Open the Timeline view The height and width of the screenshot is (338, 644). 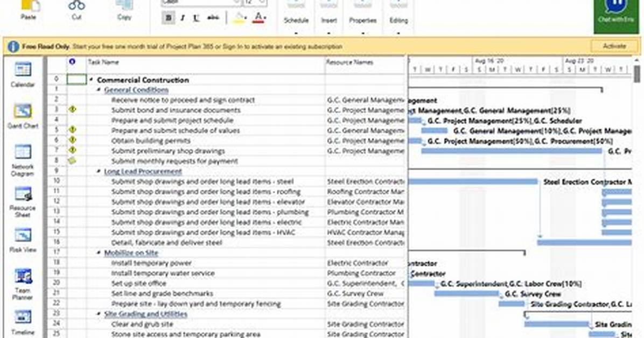click(23, 323)
